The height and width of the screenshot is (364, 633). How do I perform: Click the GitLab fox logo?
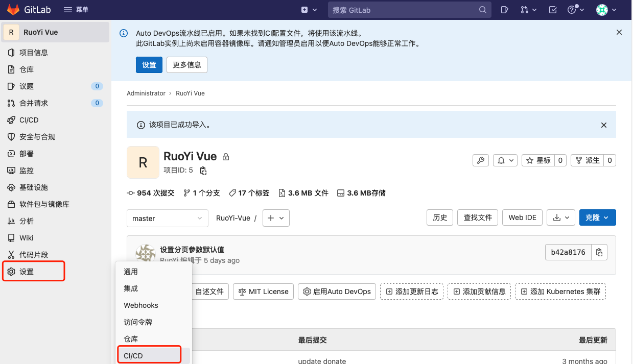pyautogui.click(x=13, y=10)
